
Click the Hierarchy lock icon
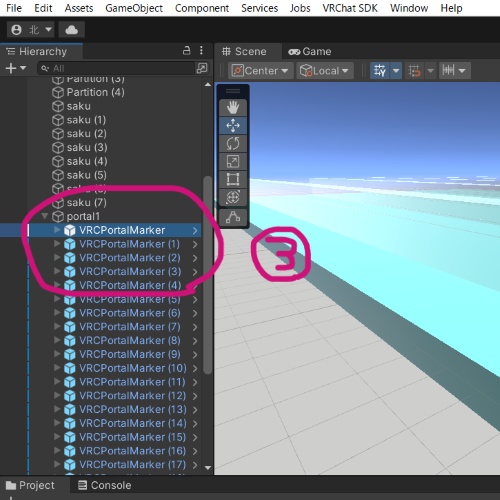click(187, 51)
